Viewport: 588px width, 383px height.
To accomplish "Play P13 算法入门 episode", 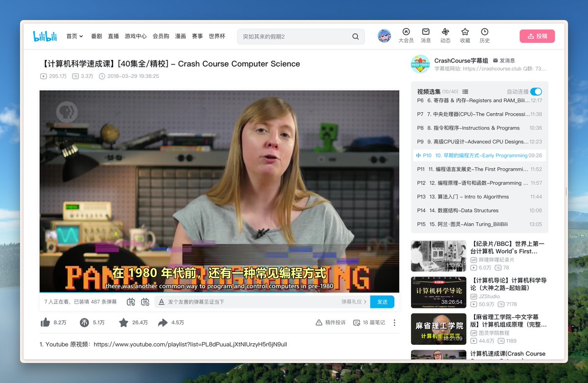I will point(479,197).
